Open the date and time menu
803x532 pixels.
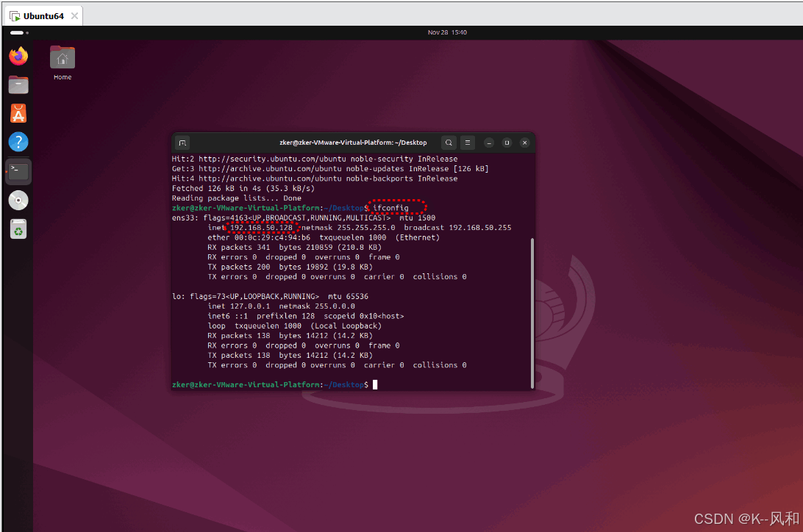[447, 32]
